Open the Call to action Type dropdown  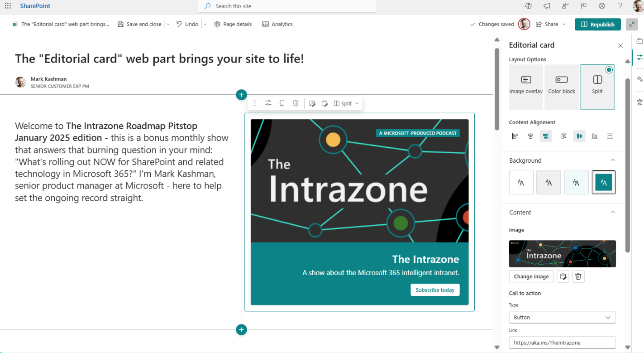coord(562,317)
